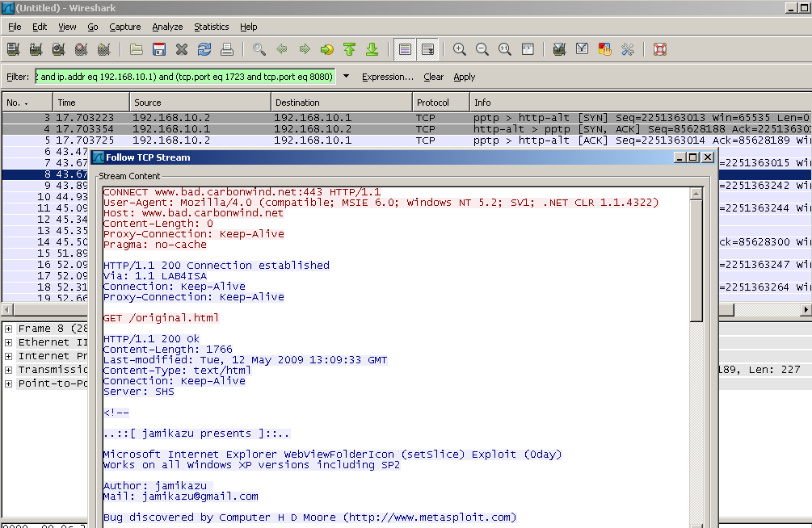Edit the coloring rules
Screen dimensions: 812x528
click(x=605, y=49)
